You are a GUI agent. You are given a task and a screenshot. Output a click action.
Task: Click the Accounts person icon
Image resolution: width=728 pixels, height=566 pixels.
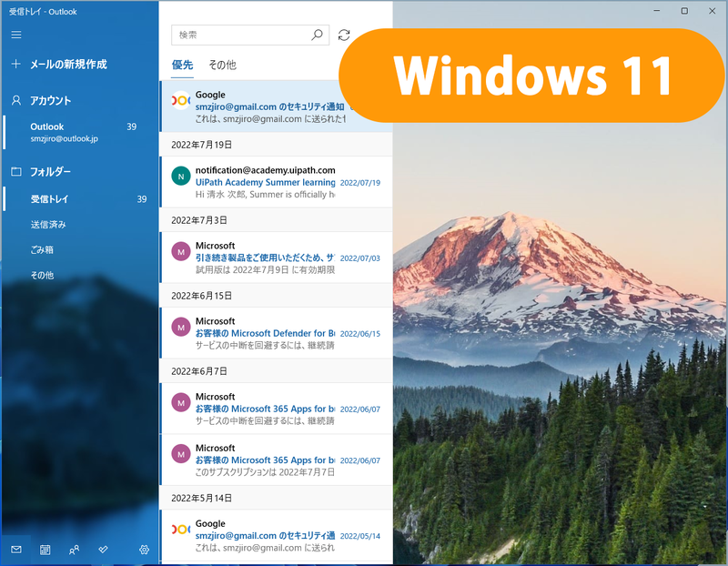pos(16,100)
